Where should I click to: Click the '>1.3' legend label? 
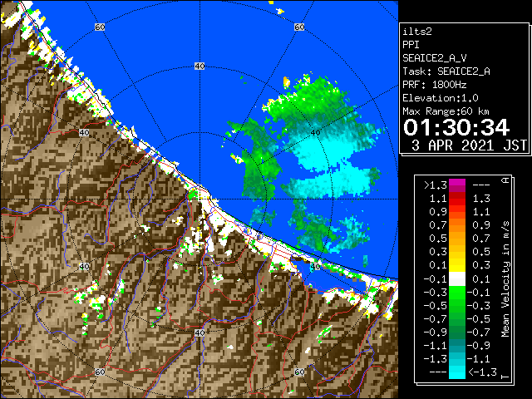point(435,185)
